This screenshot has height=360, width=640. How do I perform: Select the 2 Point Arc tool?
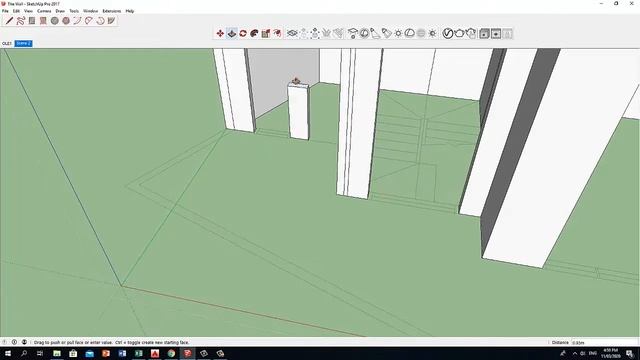point(89,21)
